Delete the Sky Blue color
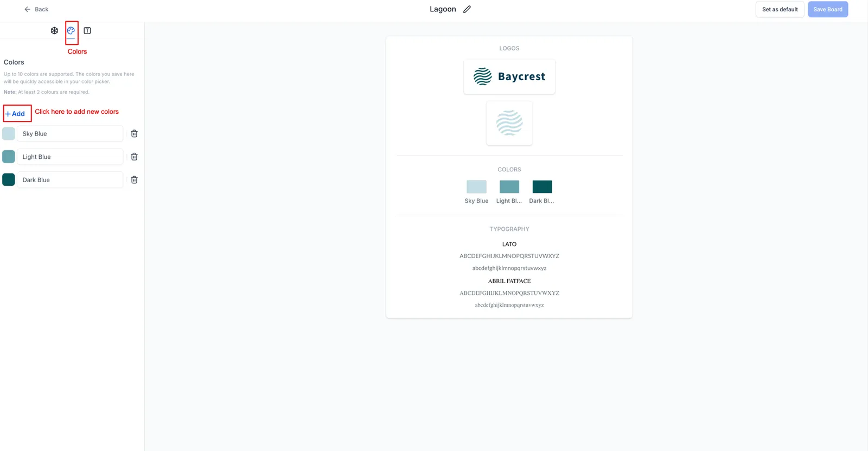The height and width of the screenshot is (451, 868). pyautogui.click(x=135, y=133)
